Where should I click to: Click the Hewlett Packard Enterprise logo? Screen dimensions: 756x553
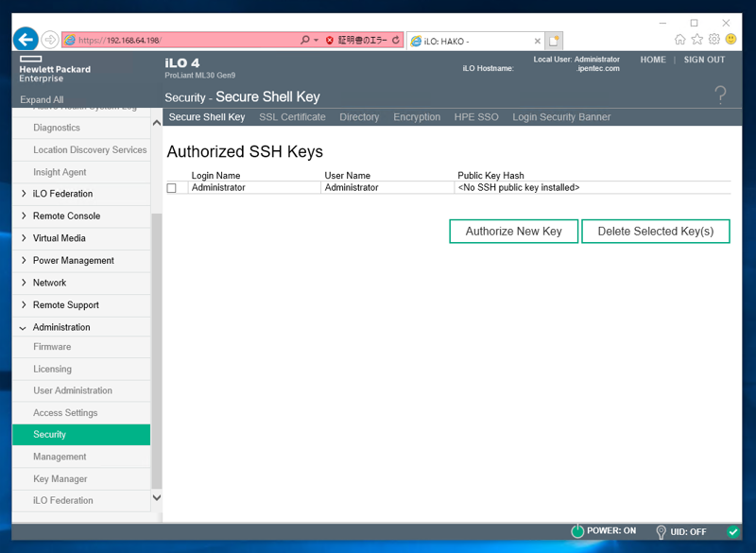coord(55,69)
